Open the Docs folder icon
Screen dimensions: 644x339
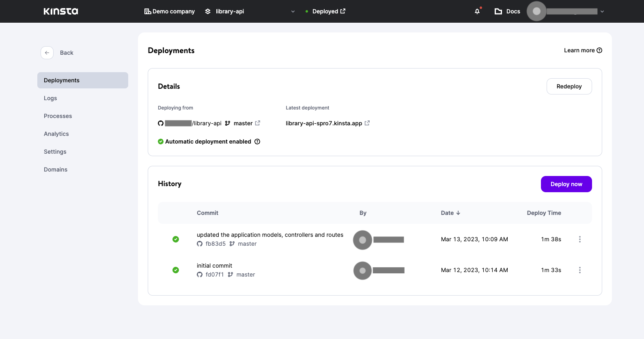click(498, 11)
